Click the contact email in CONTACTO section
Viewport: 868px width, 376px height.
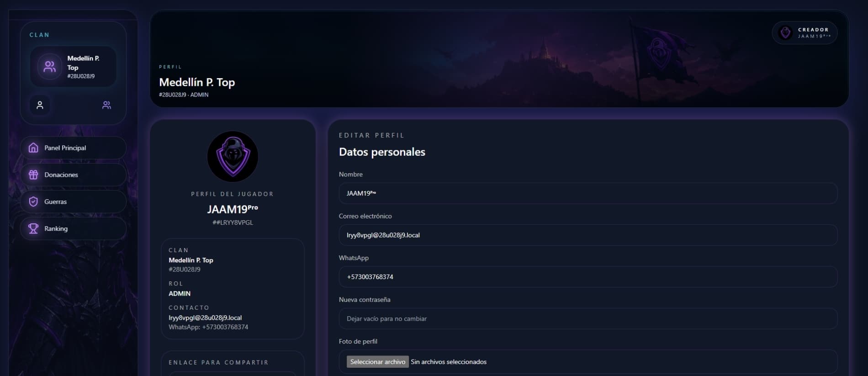click(x=205, y=318)
